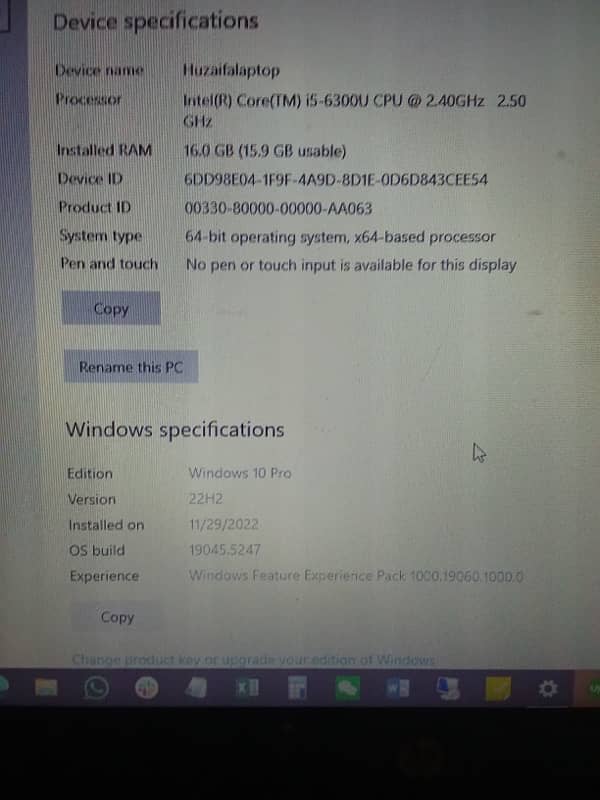Click the No pen or touch input text
600x800 pixels.
[x=351, y=265]
